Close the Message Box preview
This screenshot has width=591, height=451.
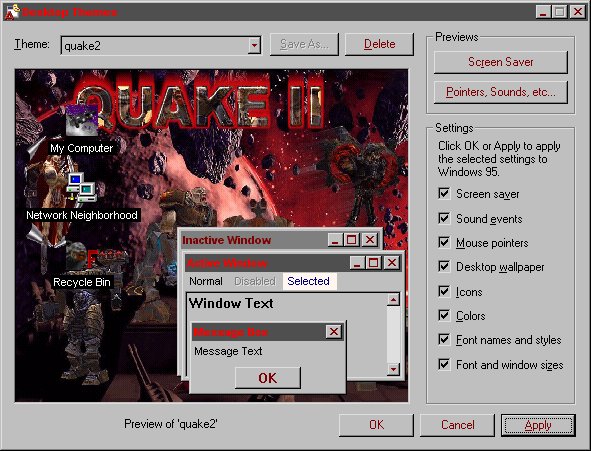point(334,332)
